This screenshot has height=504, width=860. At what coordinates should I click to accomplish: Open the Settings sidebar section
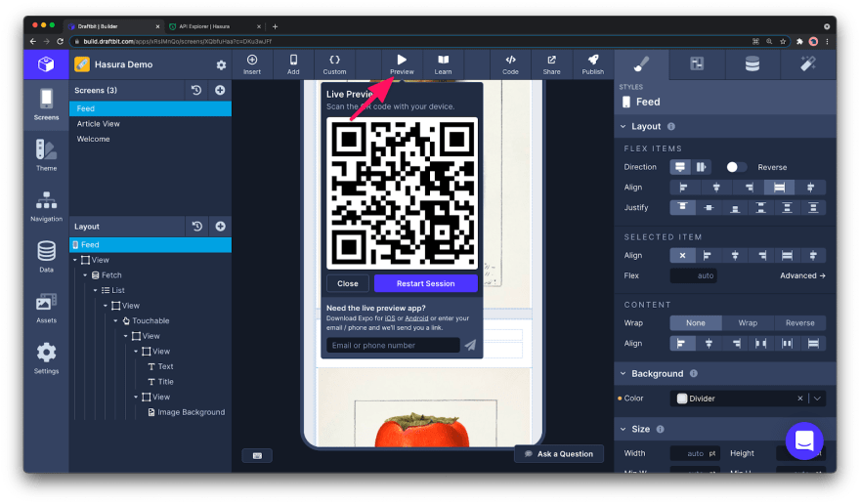(46, 358)
